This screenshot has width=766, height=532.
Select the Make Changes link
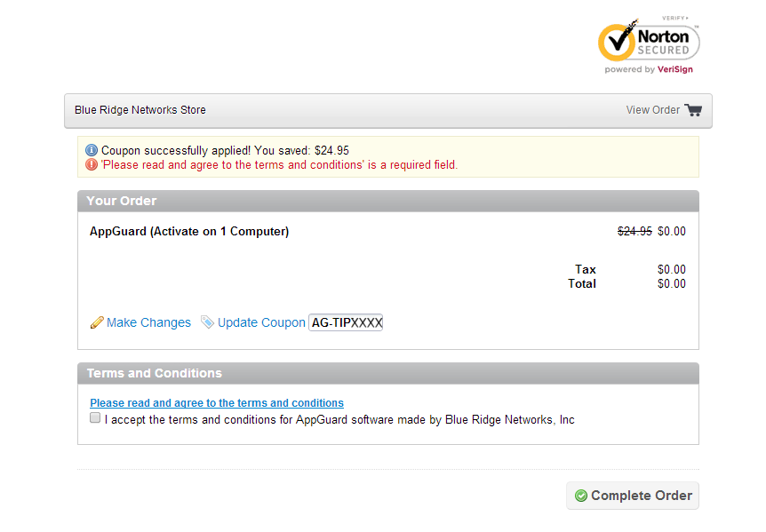148,322
